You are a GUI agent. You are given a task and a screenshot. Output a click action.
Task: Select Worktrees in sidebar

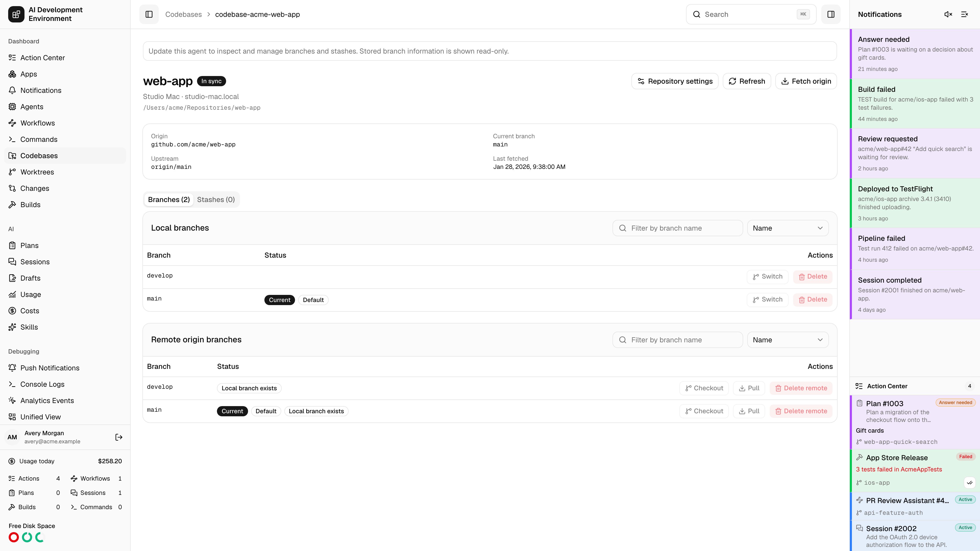65,172
